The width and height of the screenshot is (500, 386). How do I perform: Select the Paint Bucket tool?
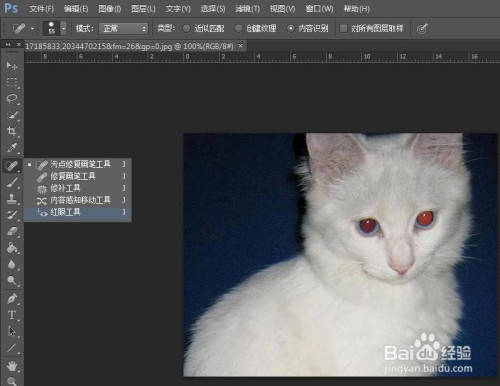tap(12, 248)
